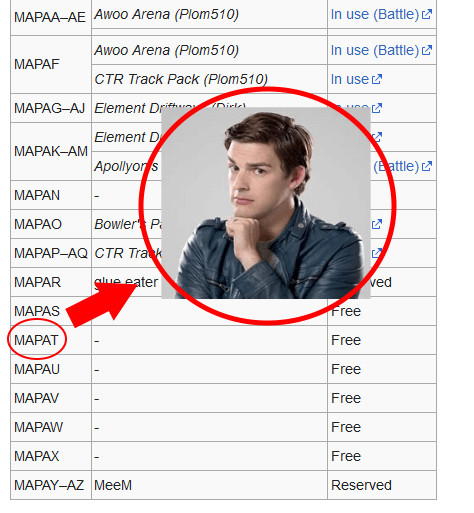The image size is (474, 513).
Task: Click the red arrow graphic
Action: [101, 305]
